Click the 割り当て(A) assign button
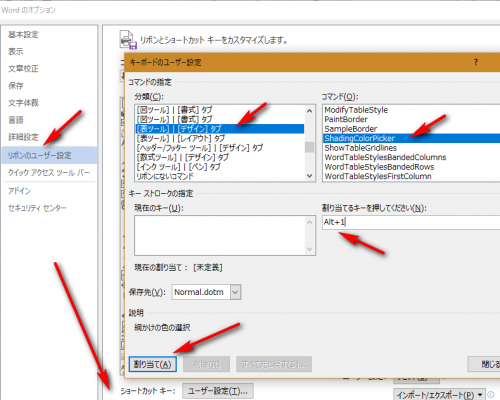 tap(153, 364)
